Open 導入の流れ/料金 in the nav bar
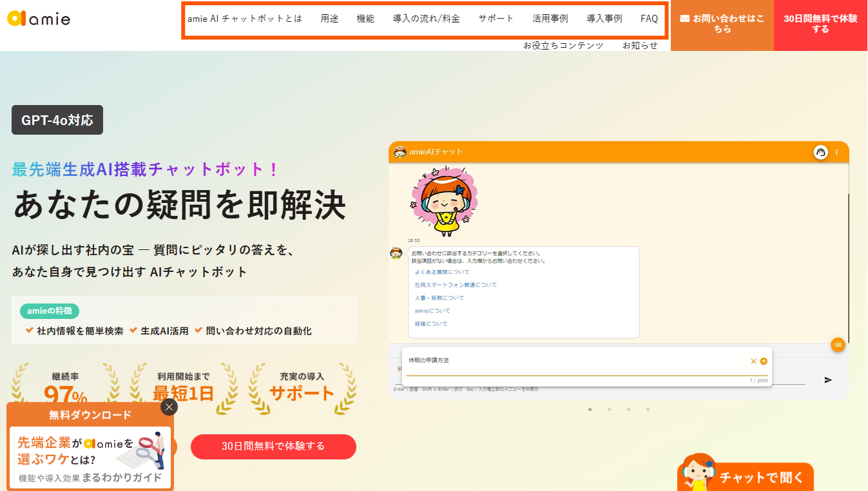This screenshot has height=491, width=868. coord(426,19)
